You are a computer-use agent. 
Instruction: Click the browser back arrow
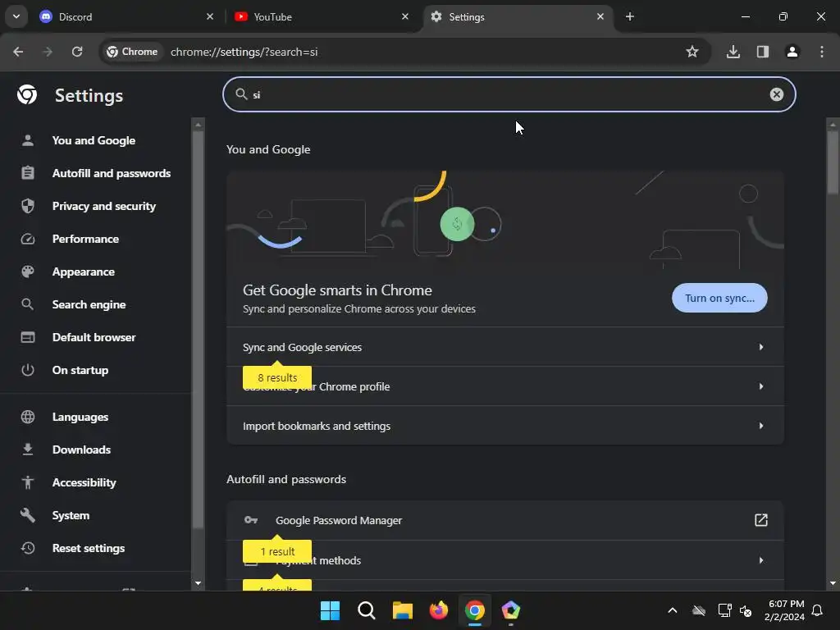click(x=18, y=52)
